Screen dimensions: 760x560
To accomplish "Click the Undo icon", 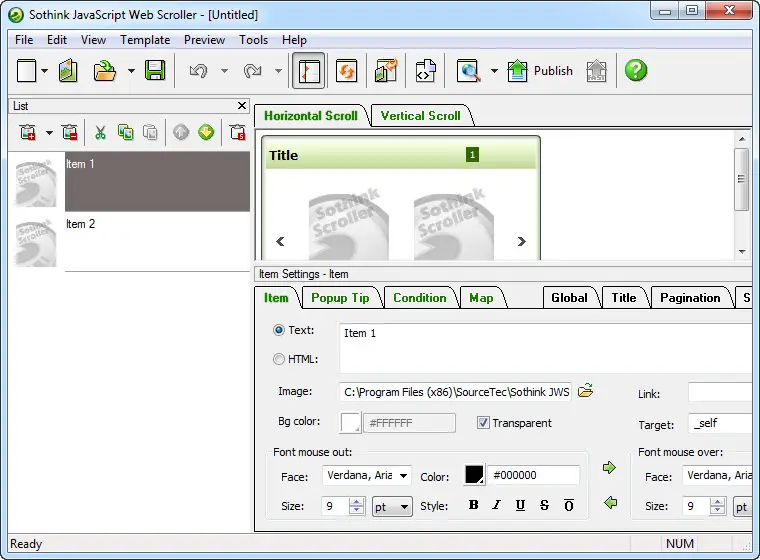I will (198, 71).
